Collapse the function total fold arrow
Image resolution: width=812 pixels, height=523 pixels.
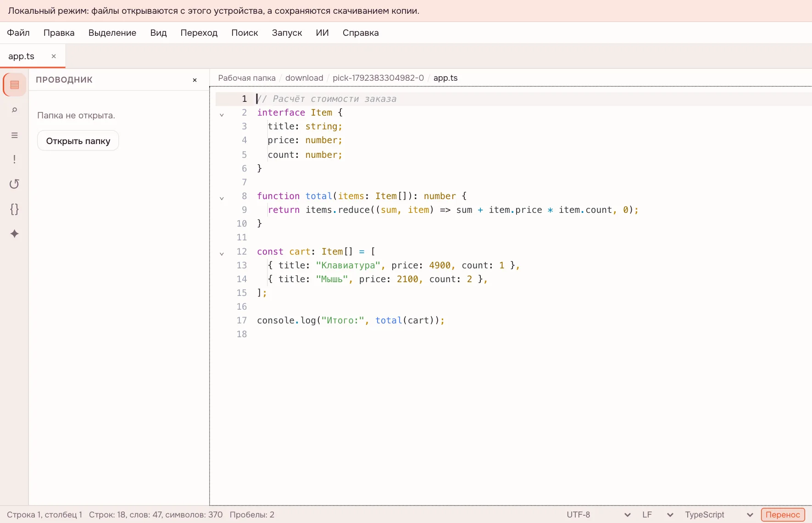(222, 198)
